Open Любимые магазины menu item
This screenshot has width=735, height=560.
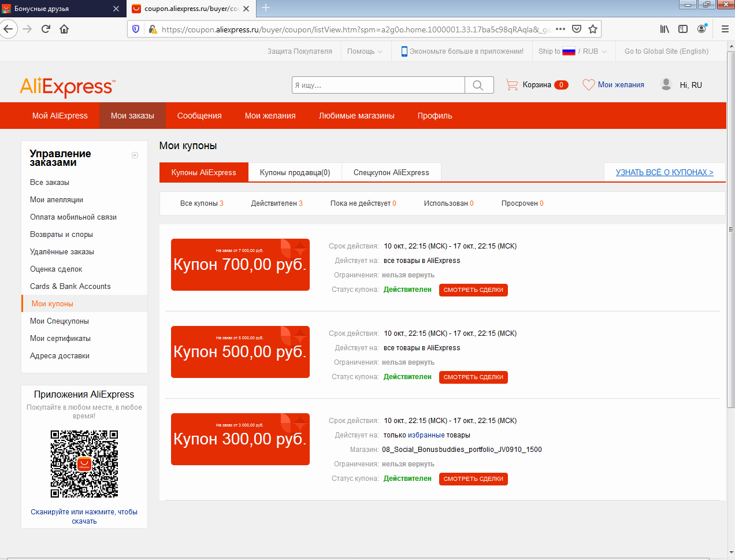(x=357, y=116)
